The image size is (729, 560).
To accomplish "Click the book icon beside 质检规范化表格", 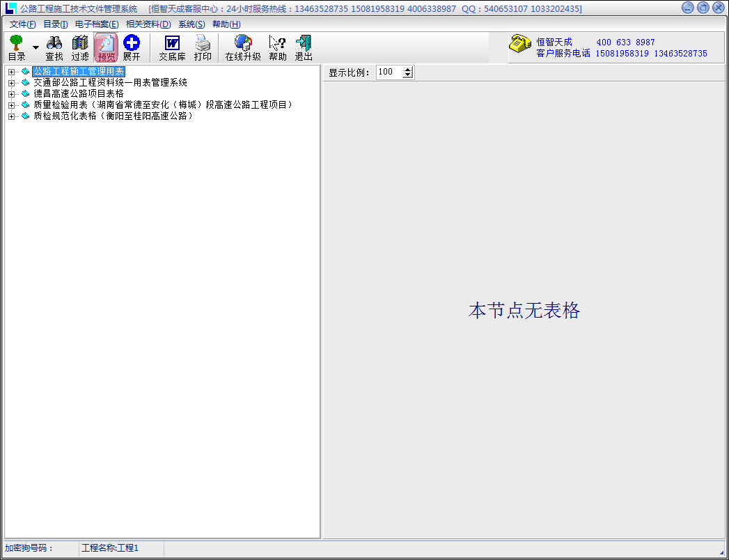I will [x=26, y=116].
